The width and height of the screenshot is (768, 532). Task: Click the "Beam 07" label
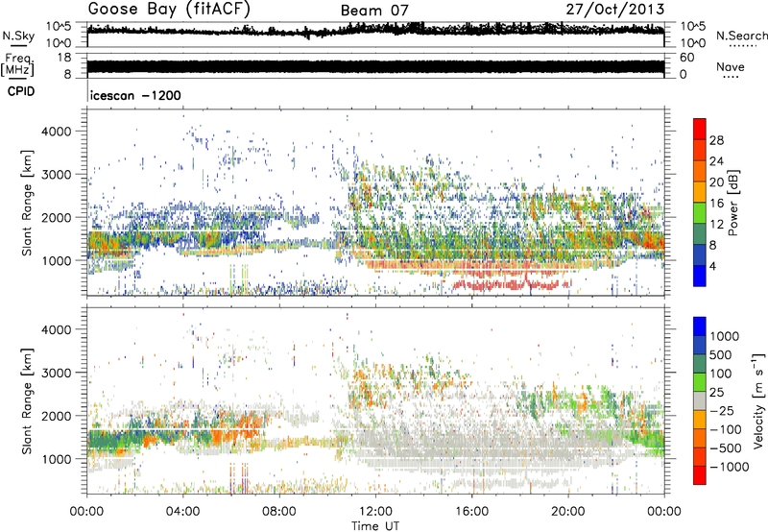tap(374, 11)
